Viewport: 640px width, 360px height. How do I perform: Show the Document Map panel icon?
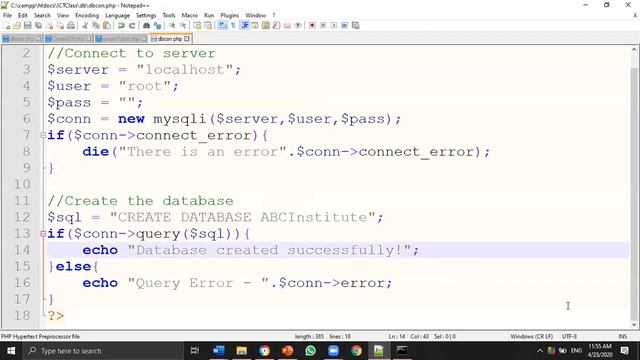[x=266, y=25]
